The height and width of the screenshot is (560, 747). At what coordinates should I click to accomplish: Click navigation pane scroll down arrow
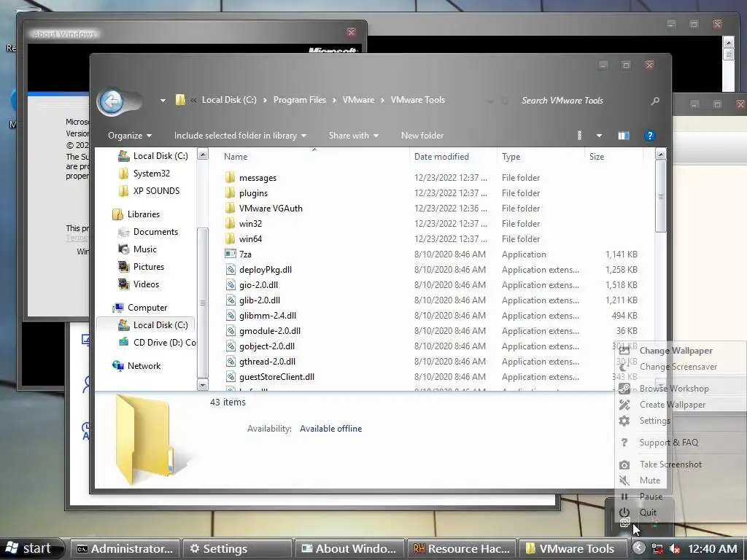tap(203, 385)
